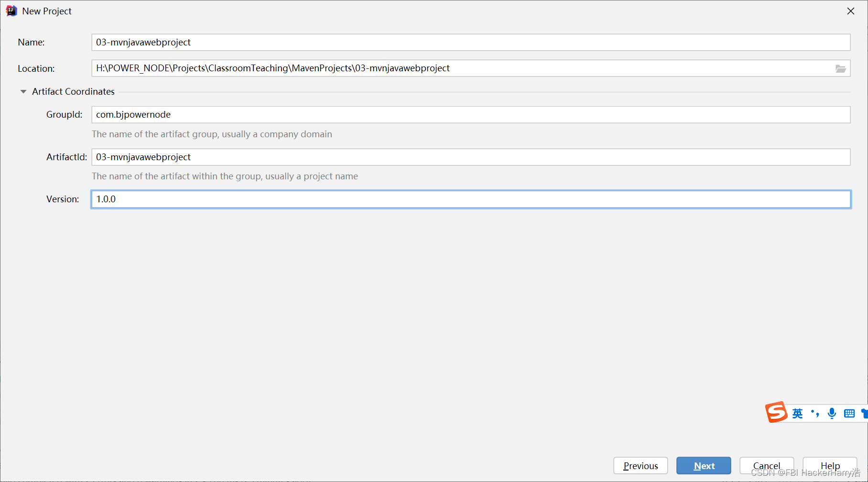Select the Version 1.0.0 field
The height and width of the screenshot is (482, 868).
[471, 199]
